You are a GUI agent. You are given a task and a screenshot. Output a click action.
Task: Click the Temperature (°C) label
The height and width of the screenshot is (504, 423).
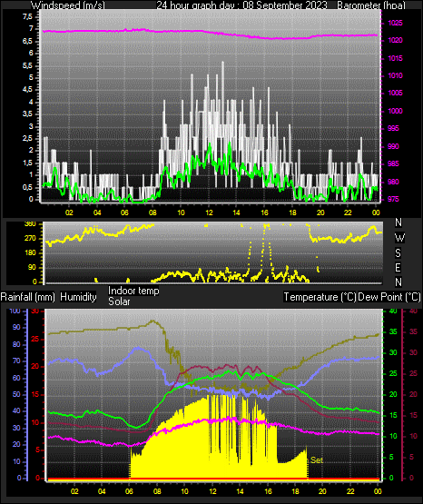pos(320,297)
